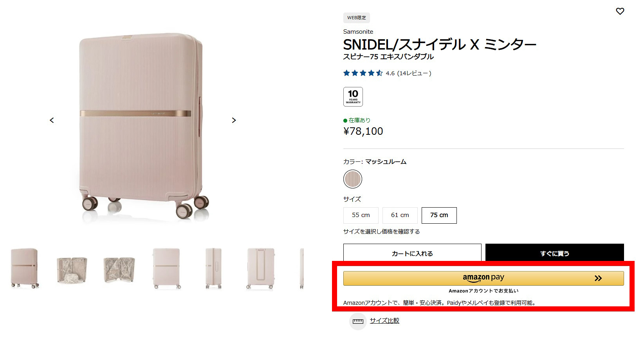
Task: View previous product image with left arrow
Action: tap(52, 120)
